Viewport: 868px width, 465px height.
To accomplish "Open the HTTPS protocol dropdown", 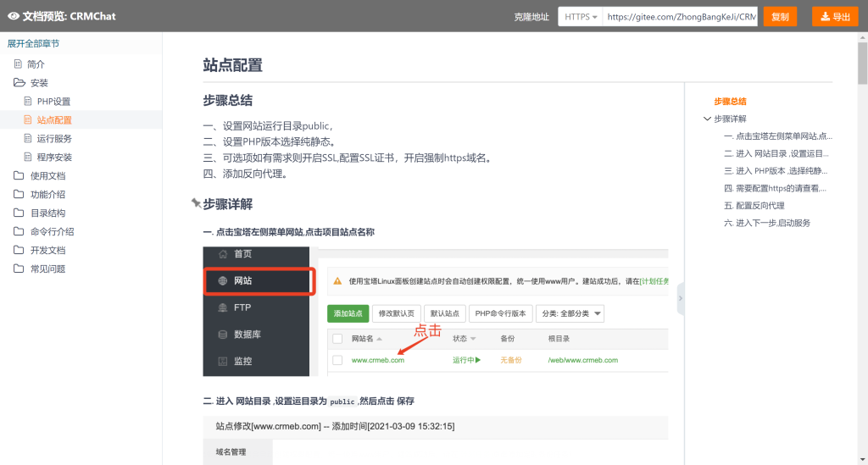I will [580, 17].
